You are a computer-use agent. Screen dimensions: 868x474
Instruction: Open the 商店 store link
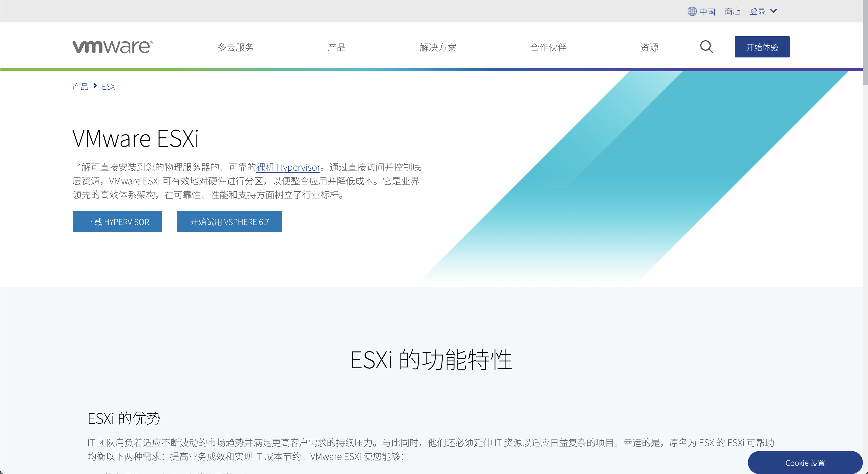click(x=732, y=11)
